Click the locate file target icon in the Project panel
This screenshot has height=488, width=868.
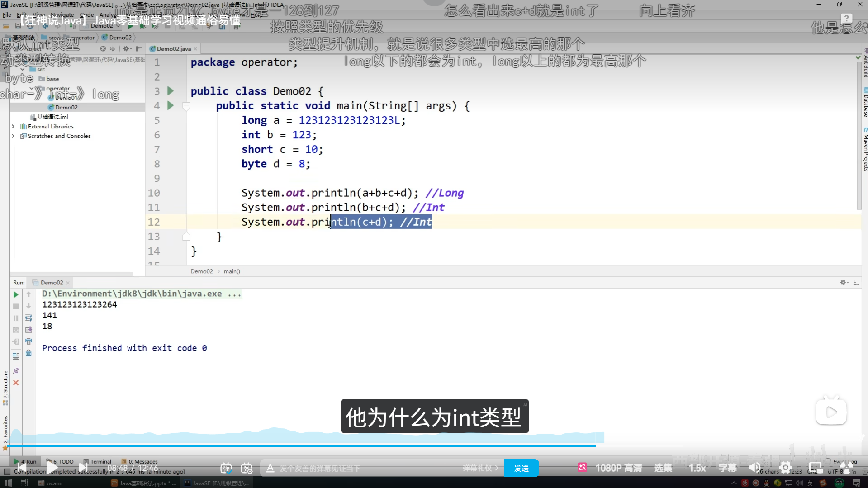[x=103, y=48]
